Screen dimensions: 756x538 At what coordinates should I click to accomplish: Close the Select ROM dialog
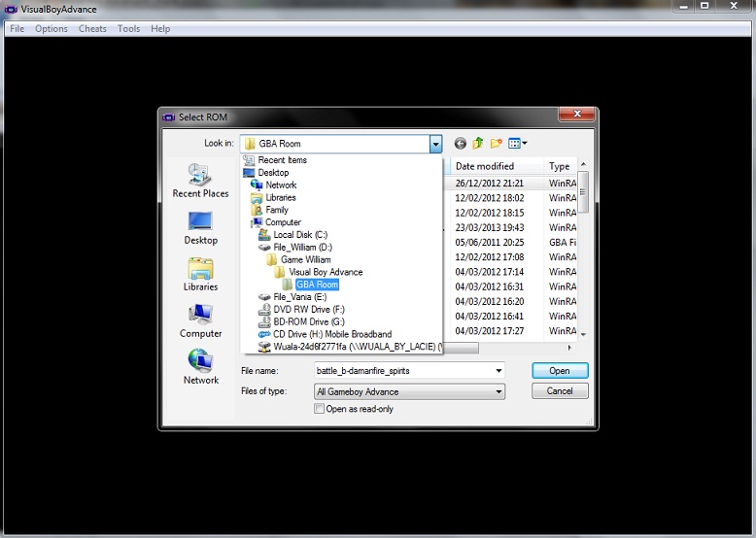(577, 115)
